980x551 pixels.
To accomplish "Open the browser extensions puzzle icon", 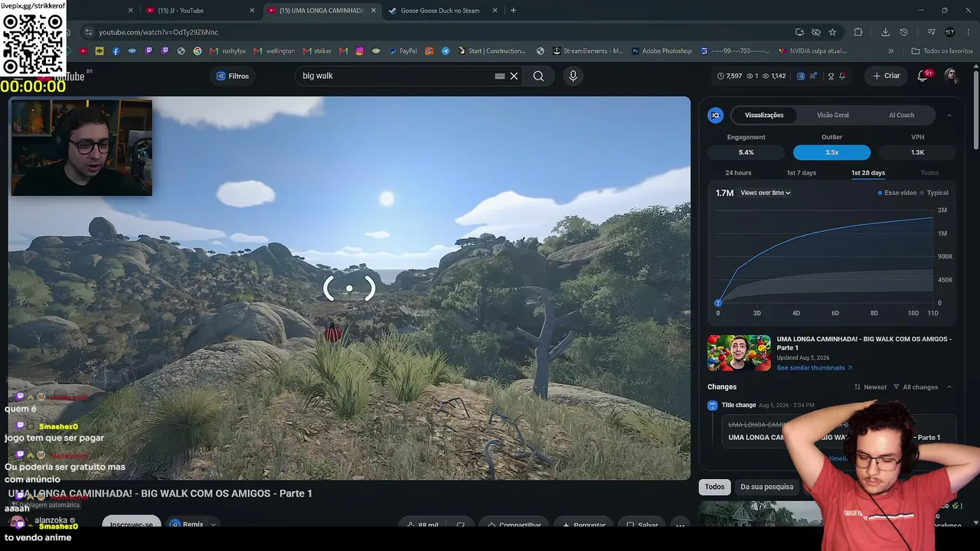I will click(x=858, y=32).
